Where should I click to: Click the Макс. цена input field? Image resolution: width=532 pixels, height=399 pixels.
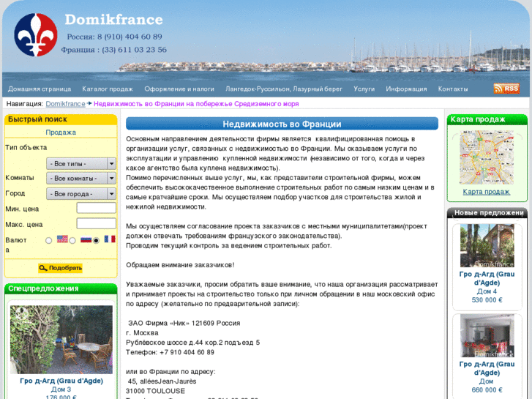[x=97, y=223]
